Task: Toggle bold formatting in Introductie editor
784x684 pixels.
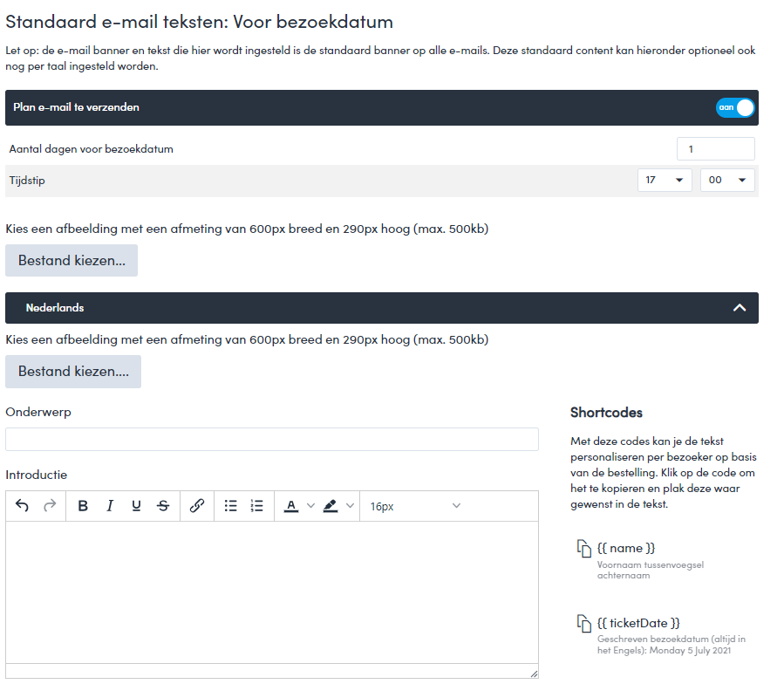Action: click(83, 506)
